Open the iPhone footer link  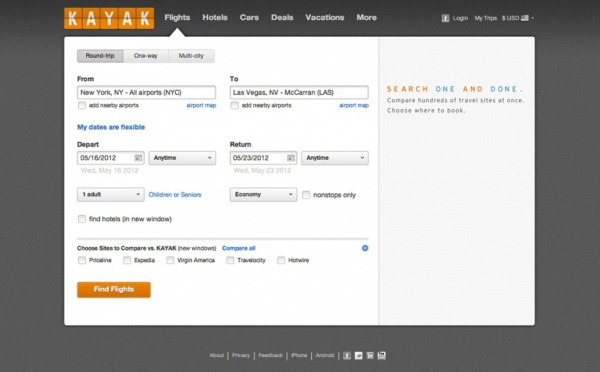[x=299, y=355]
